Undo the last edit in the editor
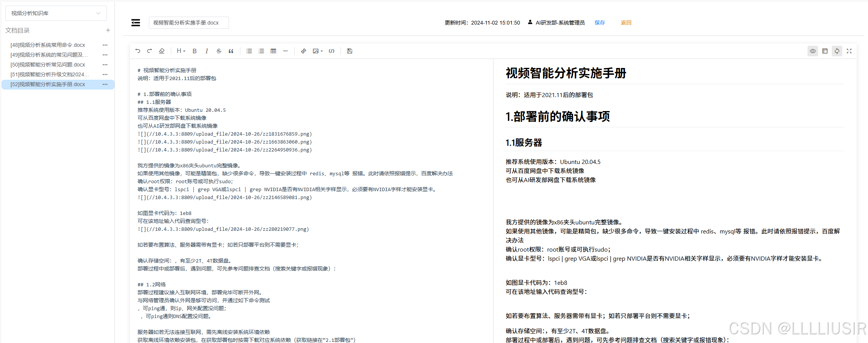This screenshot has width=868, height=343. [138, 51]
